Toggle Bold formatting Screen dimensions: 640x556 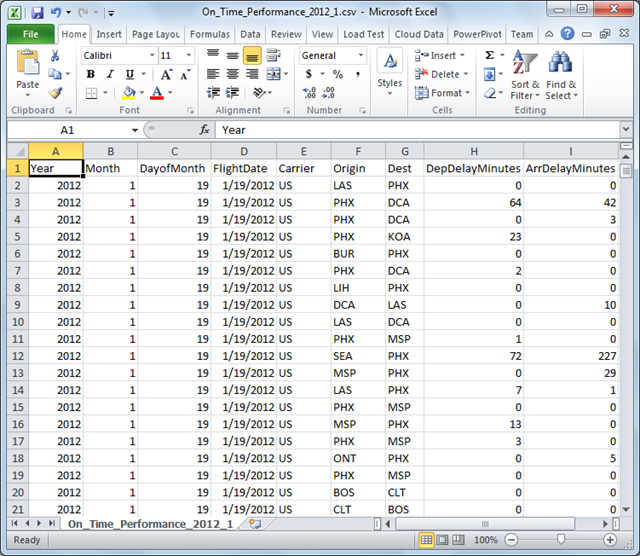click(x=91, y=74)
